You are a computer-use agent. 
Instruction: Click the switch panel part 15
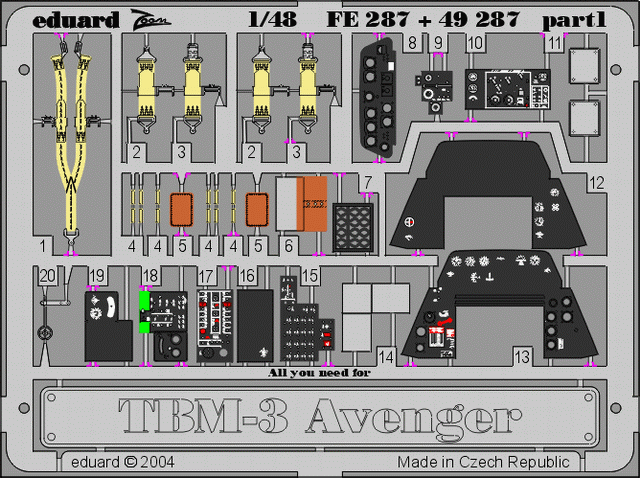pos(304,325)
